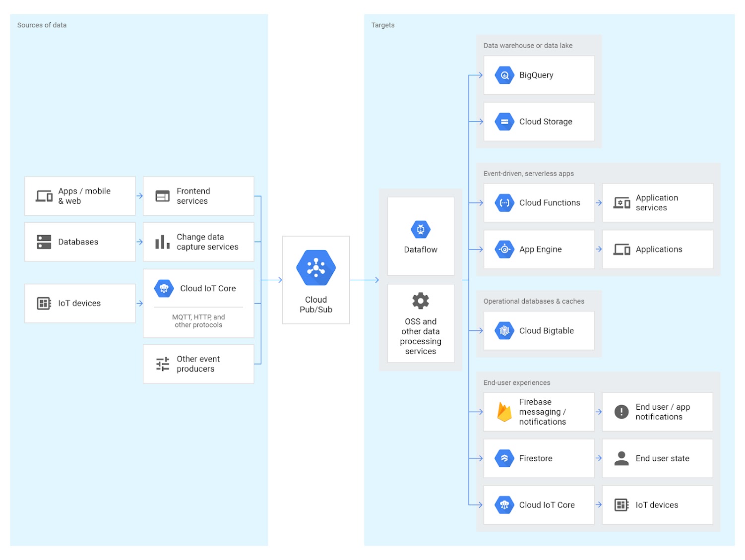Select the Application services icon
This screenshot has width=745, height=560.
tap(622, 203)
